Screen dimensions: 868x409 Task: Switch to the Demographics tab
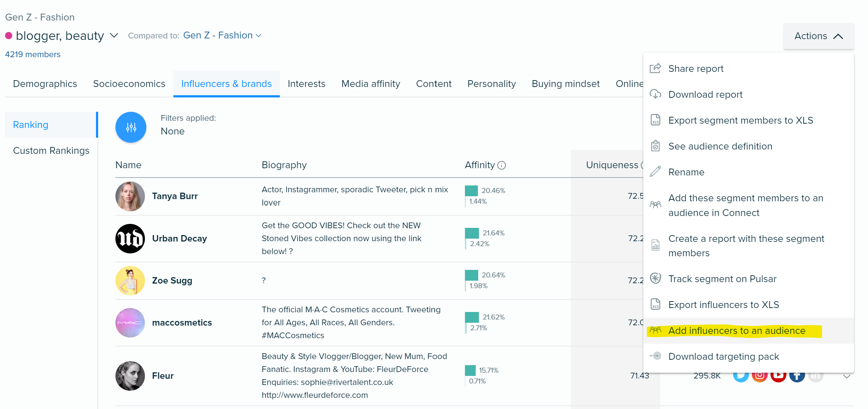(x=45, y=83)
